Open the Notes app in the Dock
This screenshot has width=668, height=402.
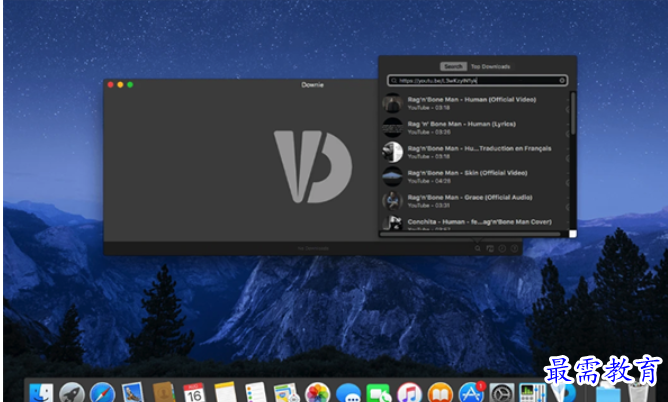225,393
